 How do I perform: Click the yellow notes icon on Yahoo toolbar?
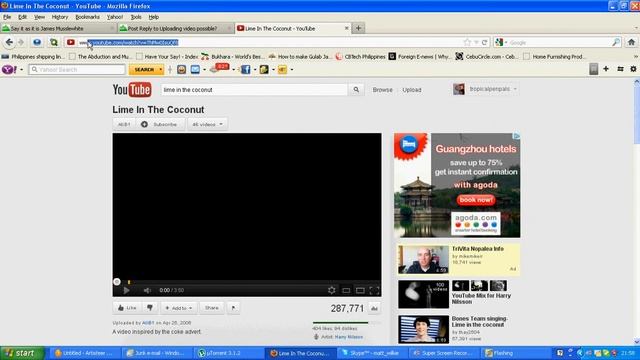282,69
